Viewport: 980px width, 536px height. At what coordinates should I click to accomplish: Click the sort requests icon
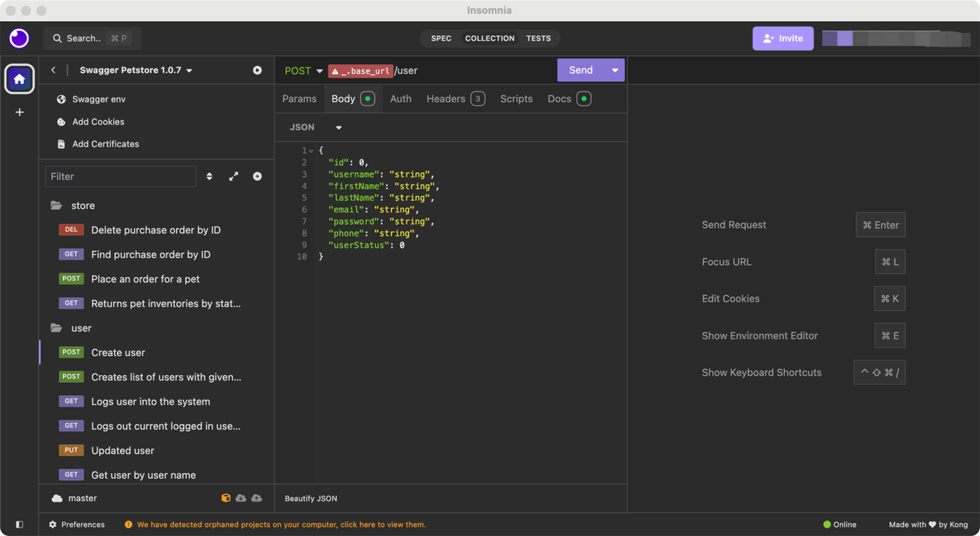coord(209,176)
